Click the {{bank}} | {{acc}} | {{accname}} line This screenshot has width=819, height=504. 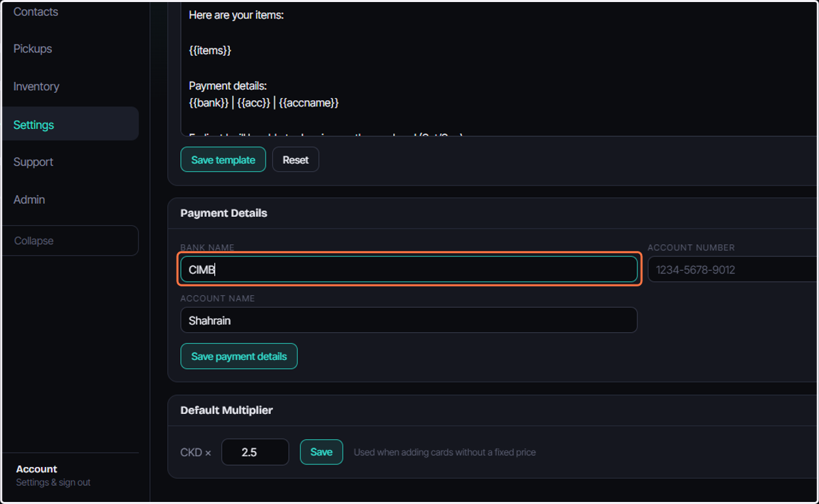click(x=263, y=103)
